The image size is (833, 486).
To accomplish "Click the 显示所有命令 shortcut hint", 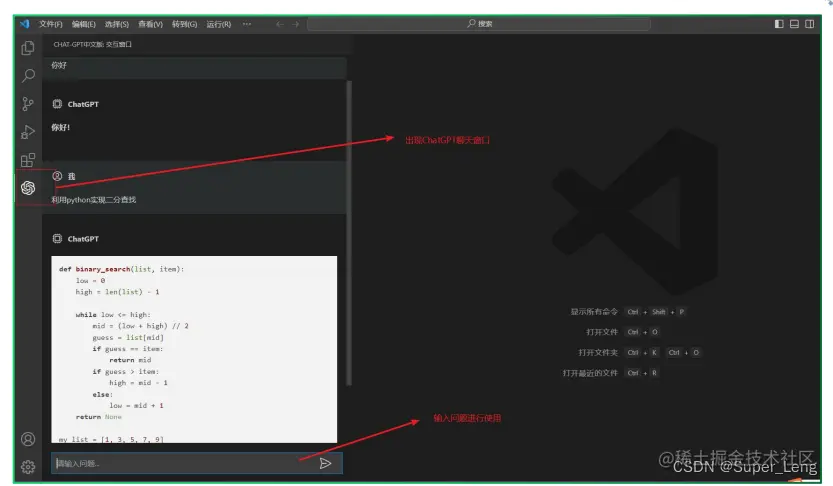I will point(594,312).
